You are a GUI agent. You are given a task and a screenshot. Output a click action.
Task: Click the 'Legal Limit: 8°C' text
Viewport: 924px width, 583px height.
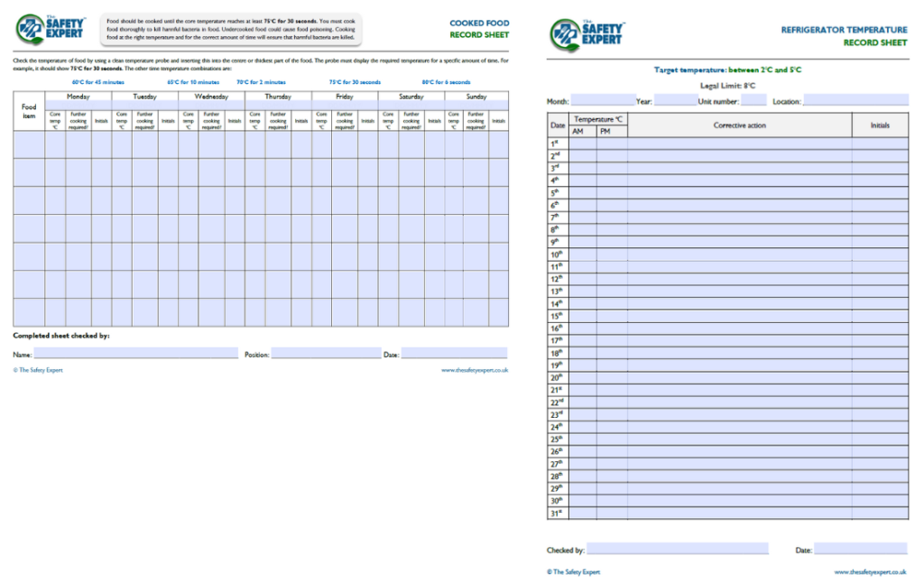coord(728,86)
